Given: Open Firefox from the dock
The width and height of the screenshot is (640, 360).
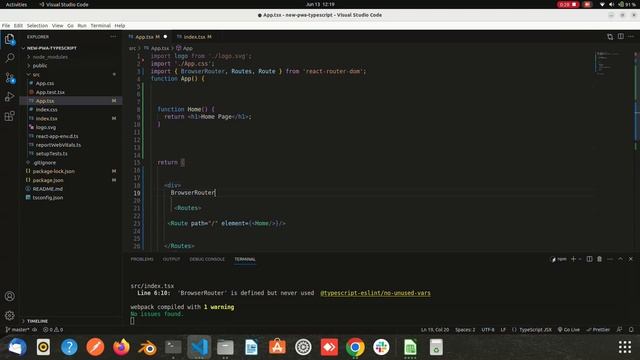Looking at the screenshot, I should tap(121, 347).
